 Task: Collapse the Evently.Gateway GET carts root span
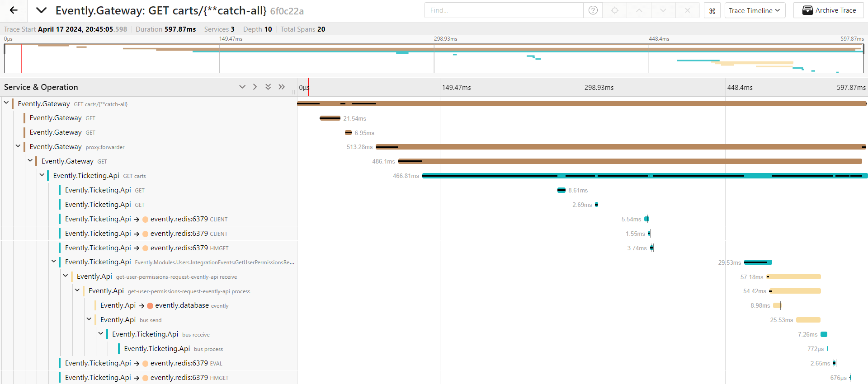click(6, 103)
